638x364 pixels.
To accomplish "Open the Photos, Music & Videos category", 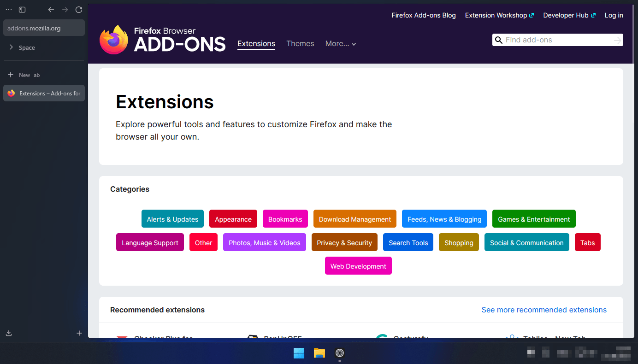I will pos(265,243).
